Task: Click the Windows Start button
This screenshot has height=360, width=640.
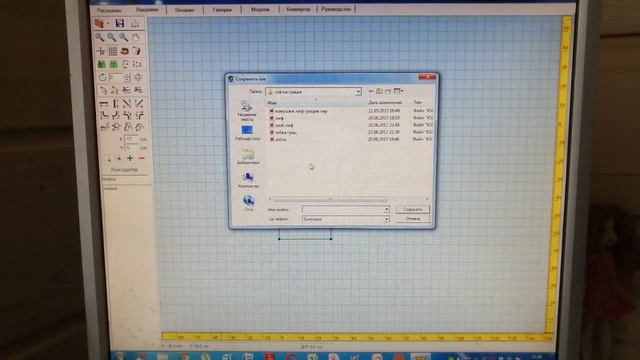Action: tap(119, 356)
